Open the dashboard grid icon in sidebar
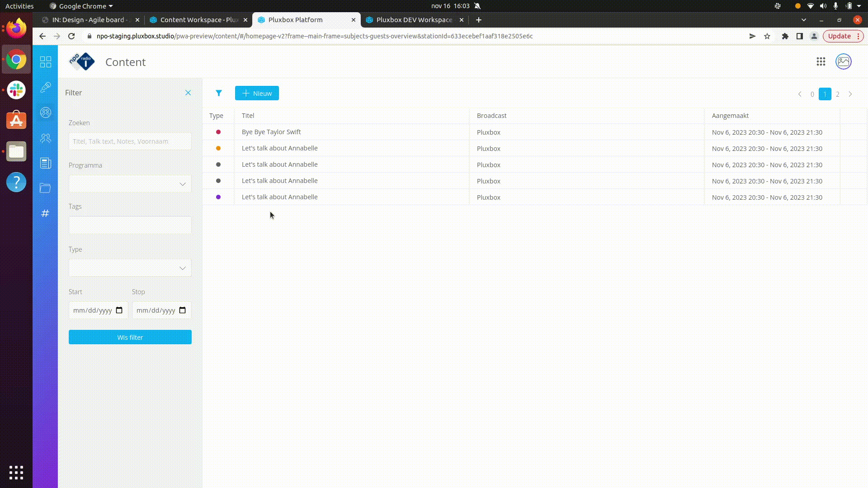 [x=46, y=62]
